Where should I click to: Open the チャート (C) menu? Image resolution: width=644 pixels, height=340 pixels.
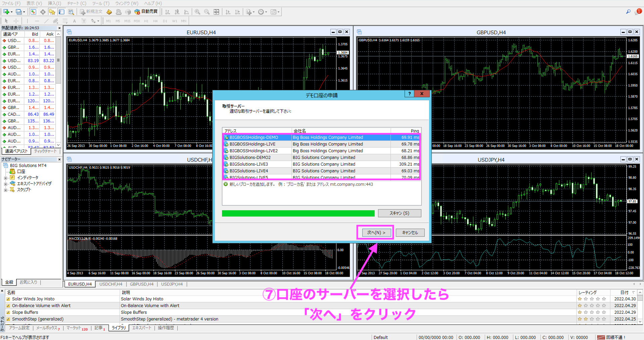(77, 3)
